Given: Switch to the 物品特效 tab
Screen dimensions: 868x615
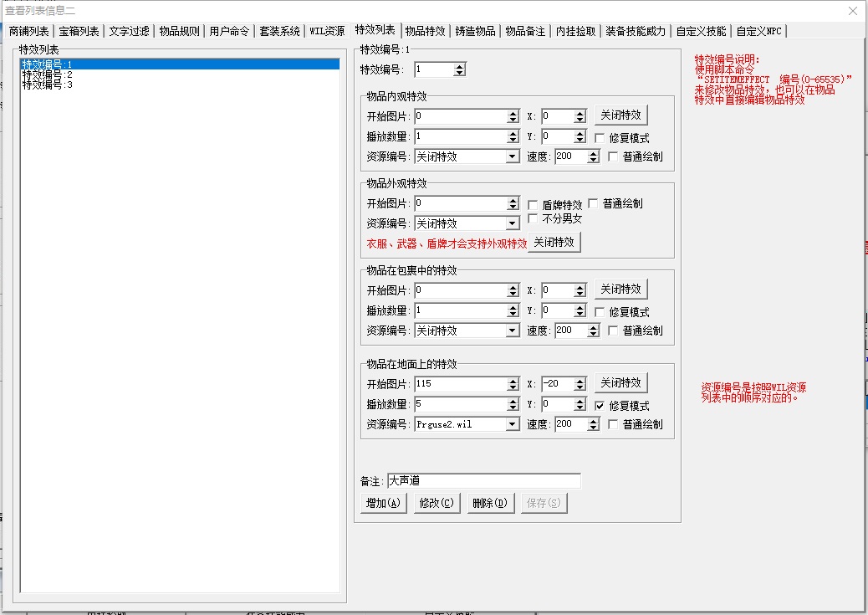Looking at the screenshot, I should click(425, 31).
